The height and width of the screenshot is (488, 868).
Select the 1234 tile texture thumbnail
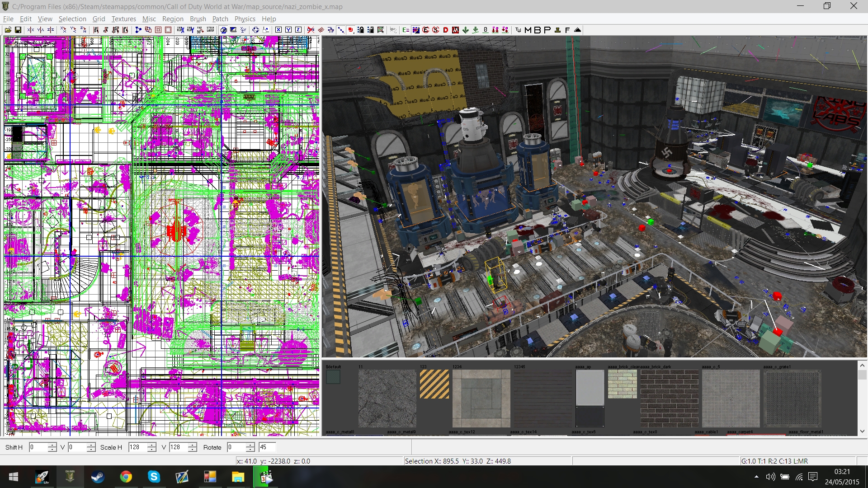pos(481,399)
